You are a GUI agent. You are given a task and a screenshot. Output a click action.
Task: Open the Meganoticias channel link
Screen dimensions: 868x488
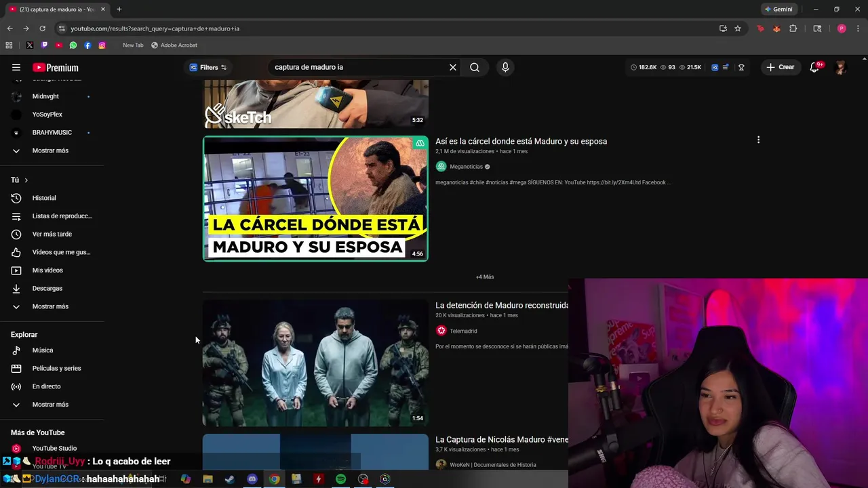coord(466,167)
